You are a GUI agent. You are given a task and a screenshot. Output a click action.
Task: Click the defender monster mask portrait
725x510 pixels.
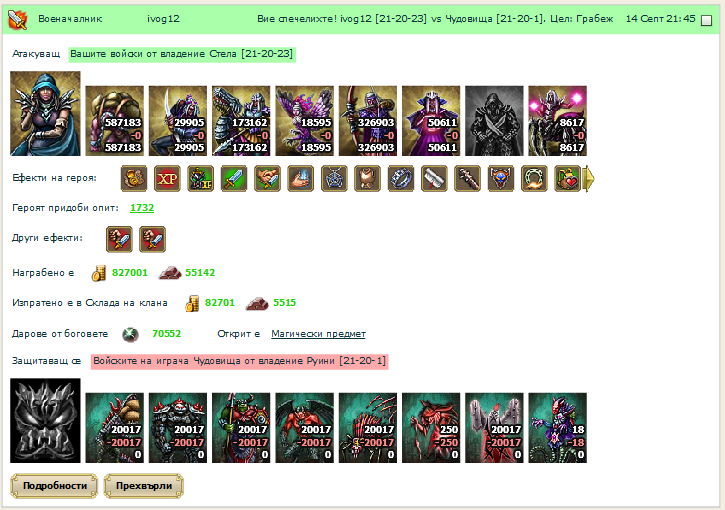pos(45,420)
